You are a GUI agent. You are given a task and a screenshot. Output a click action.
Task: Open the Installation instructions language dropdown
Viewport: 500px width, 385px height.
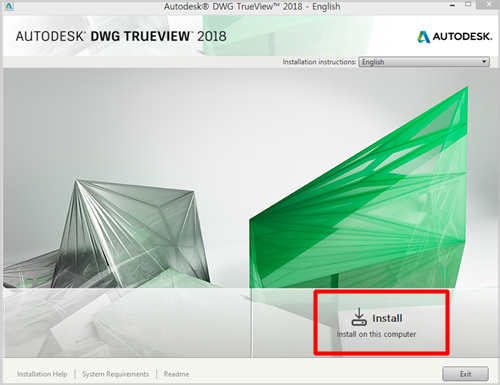pyautogui.click(x=424, y=62)
